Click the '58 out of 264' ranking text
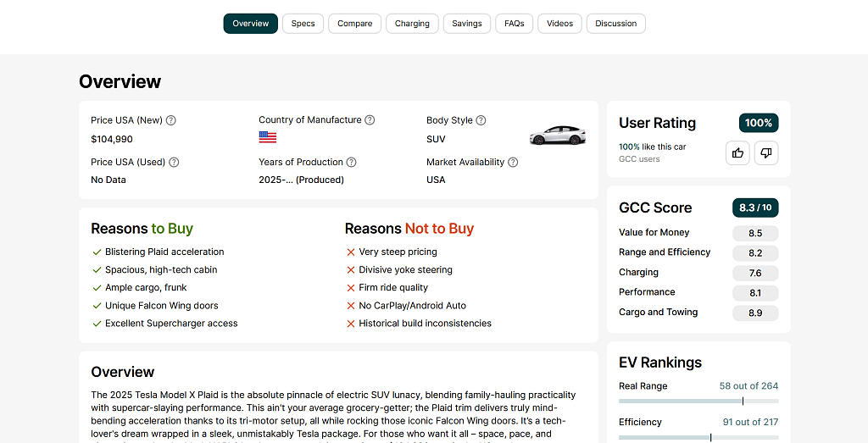The height and width of the screenshot is (443, 868). (x=748, y=386)
